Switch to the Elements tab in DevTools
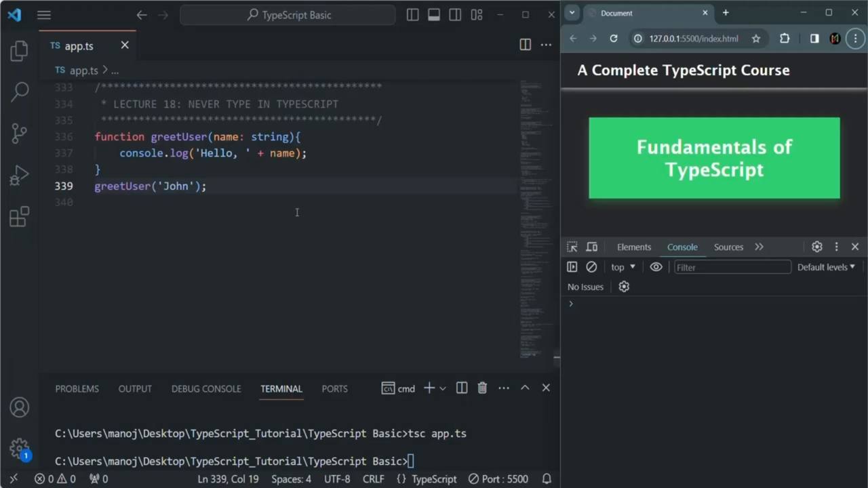Image resolution: width=868 pixels, height=488 pixels. (x=634, y=247)
